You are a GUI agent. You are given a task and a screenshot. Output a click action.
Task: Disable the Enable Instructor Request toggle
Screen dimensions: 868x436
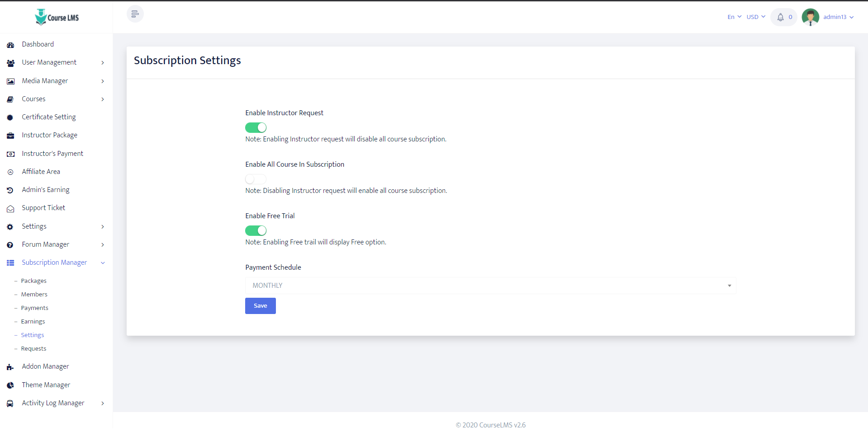(x=256, y=128)
